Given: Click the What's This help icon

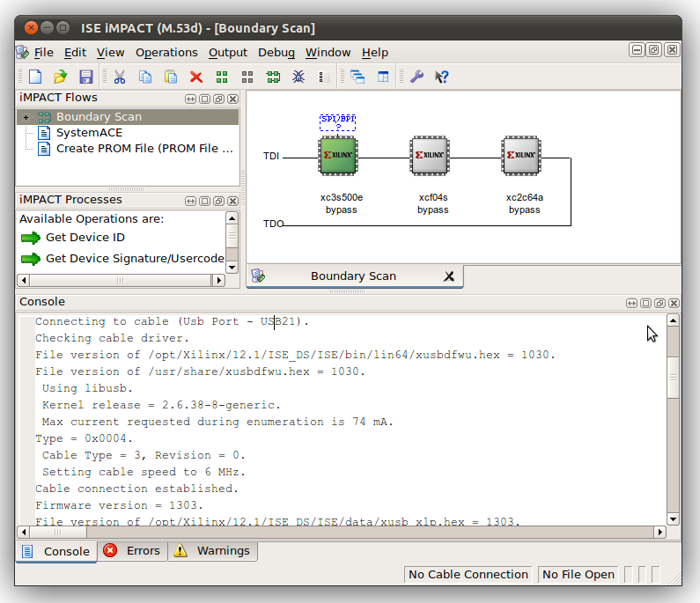Looking at the screenshot, I should 441,77.
